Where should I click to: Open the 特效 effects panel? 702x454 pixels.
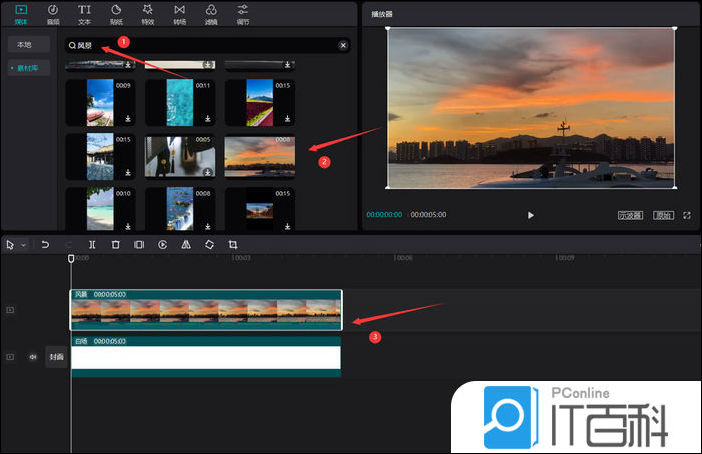click(x=147, y=13)
